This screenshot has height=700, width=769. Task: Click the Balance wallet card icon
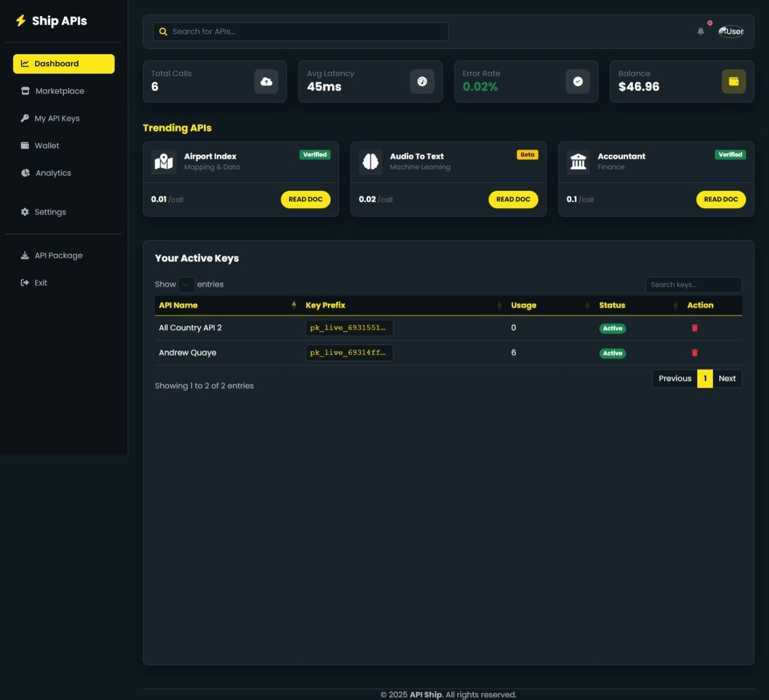[x=733, y=81]
